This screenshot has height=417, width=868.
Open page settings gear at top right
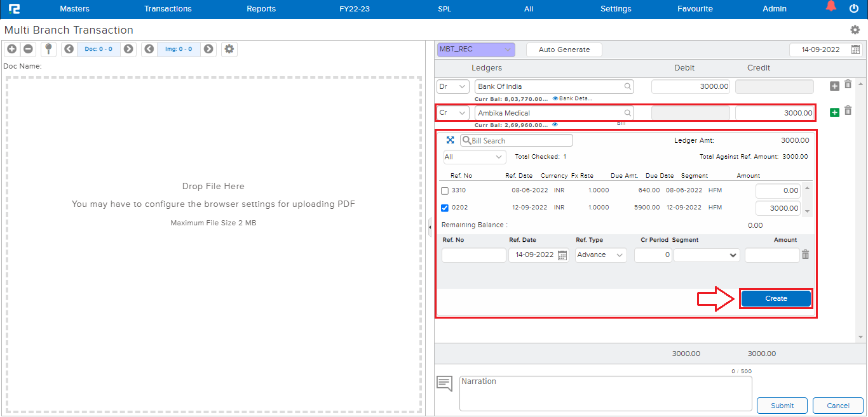(855, 30)
